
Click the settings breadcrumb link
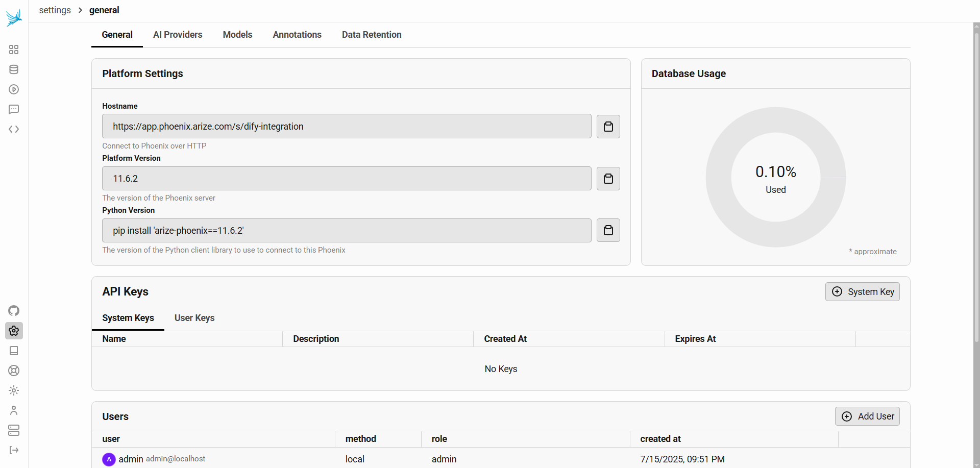(x=55, y=10)
